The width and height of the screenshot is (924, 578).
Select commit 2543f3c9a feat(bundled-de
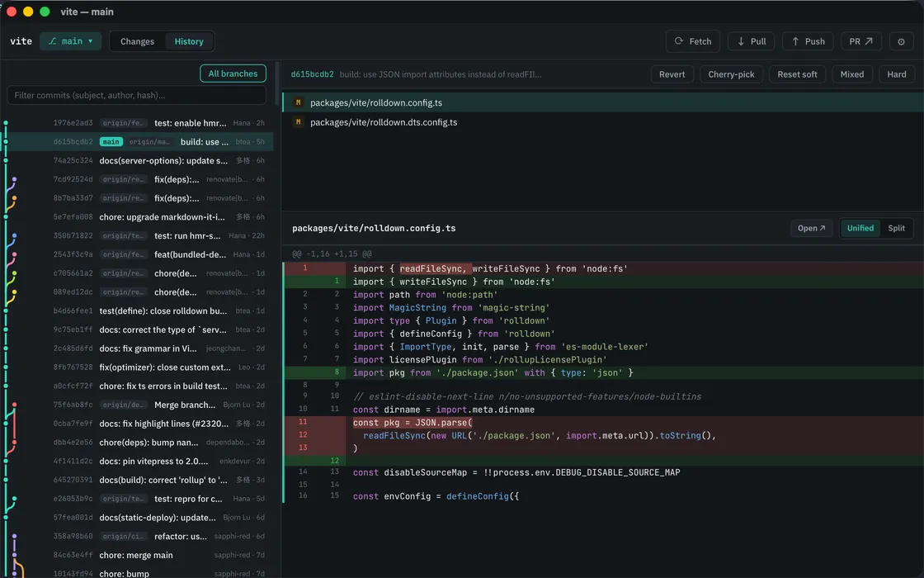click(x=137, y=254)
